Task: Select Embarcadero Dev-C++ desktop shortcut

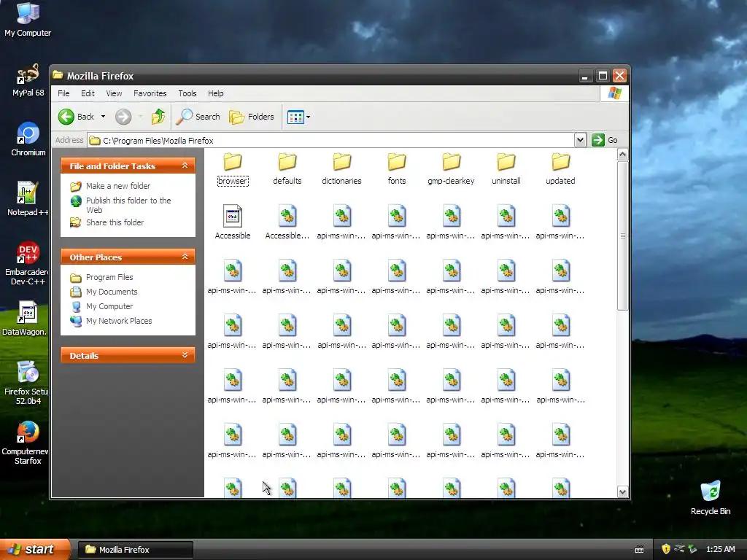Action: coord(28,263)
